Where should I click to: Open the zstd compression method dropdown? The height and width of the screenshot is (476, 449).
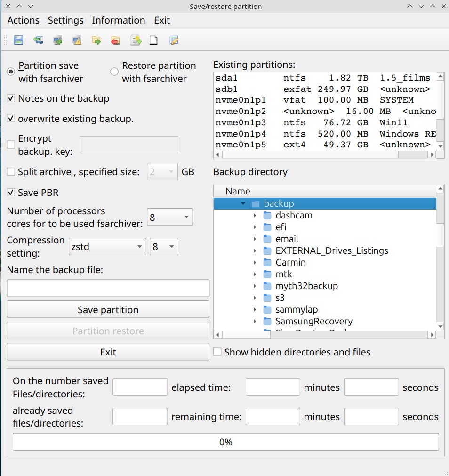click(x=107, y=246)
